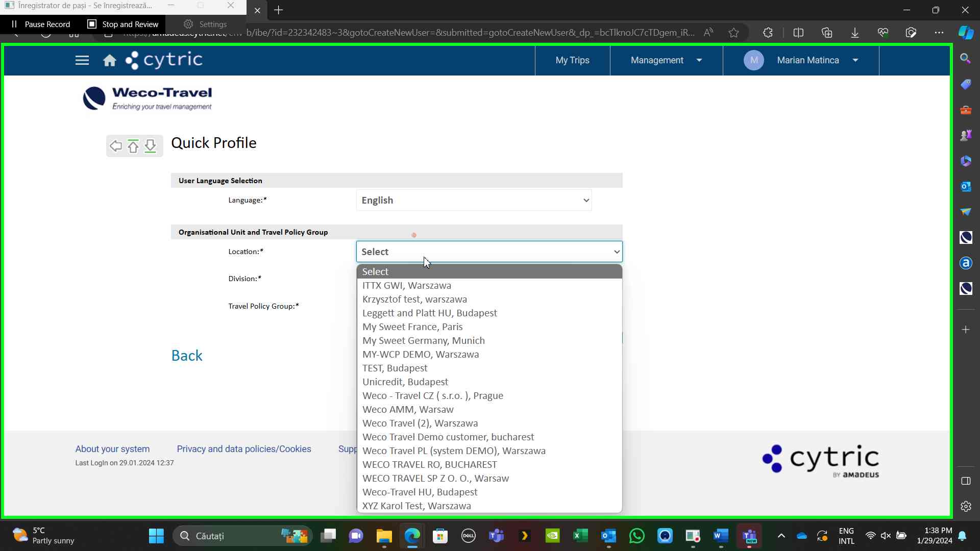Select Krzysztof test, warszawa location
980x551 pixels.
pos(489,299)
